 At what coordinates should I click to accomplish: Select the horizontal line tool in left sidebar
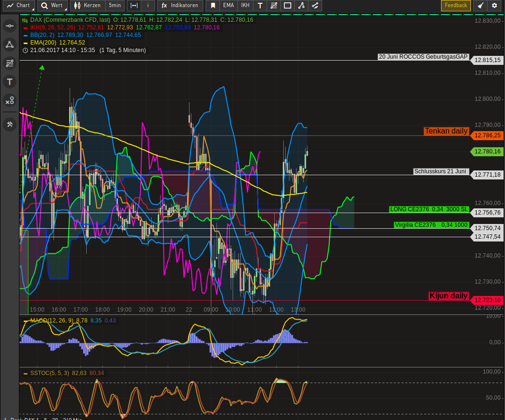point(9,26)
